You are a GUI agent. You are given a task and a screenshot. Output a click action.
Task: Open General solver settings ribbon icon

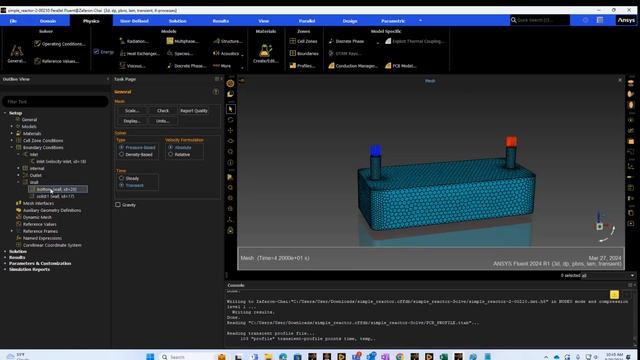[x=16, y=53]
